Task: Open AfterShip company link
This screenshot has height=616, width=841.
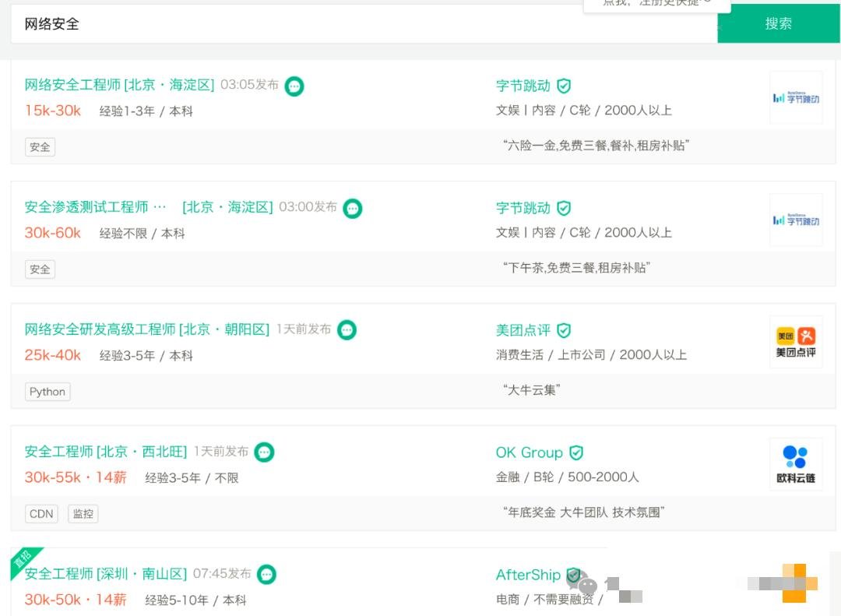Action: (528, 575)
